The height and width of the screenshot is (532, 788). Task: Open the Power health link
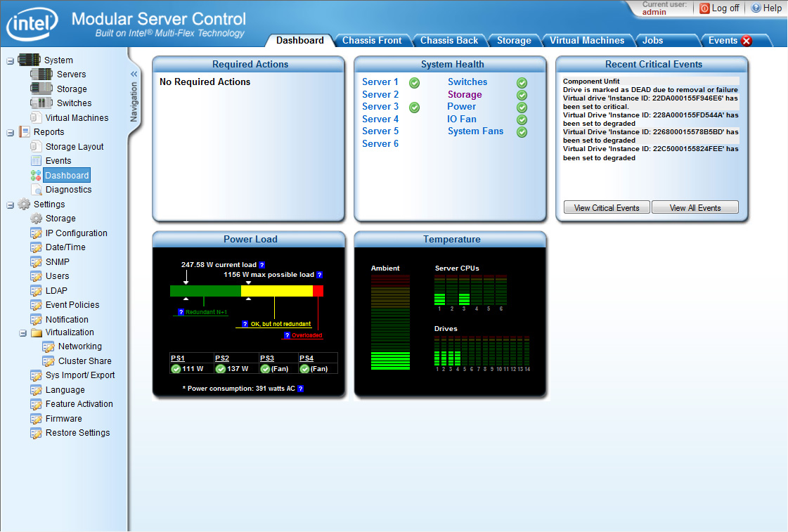click(x=461, y=107)
